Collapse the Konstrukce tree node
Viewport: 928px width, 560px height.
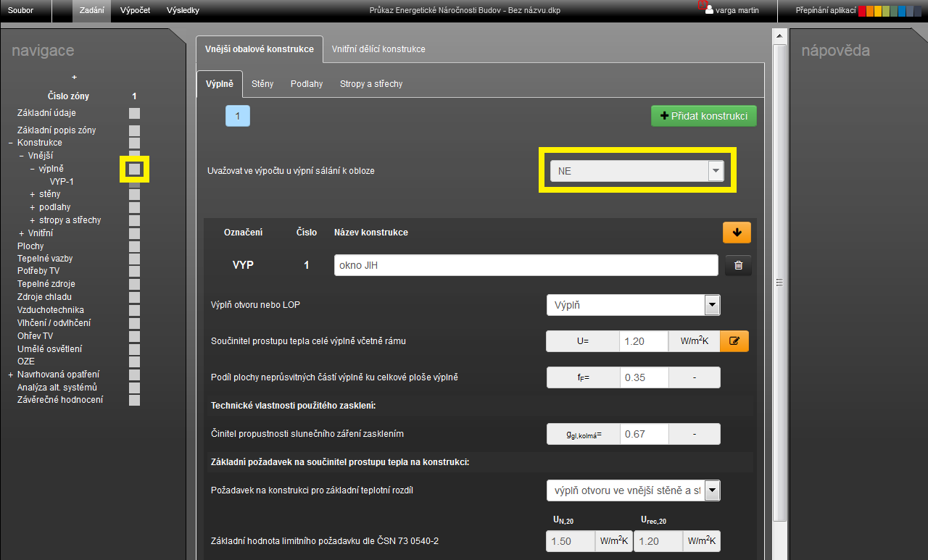[10, 143]
